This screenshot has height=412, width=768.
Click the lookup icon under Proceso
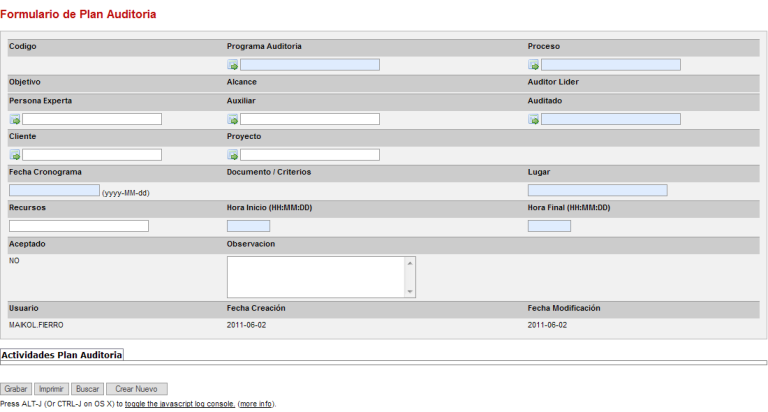[534, 65]
